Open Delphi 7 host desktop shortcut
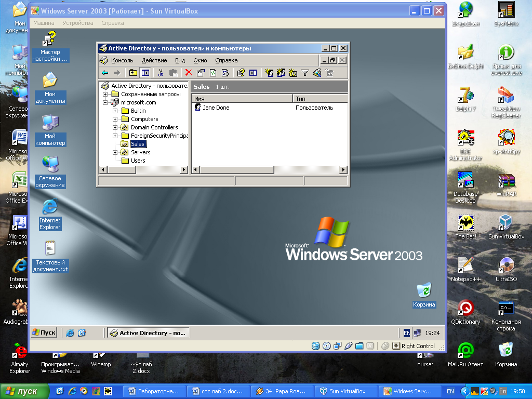Screen dimensions: 532x399 (465, 99)
